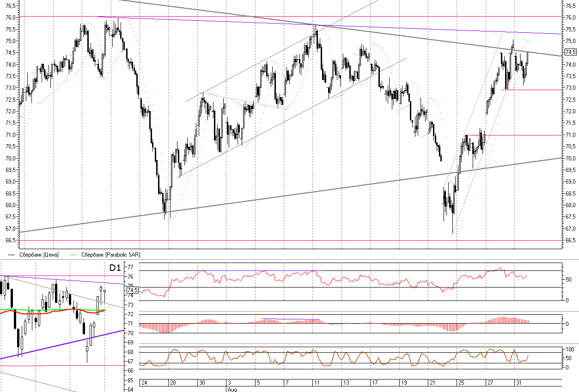Click the 70 label on D1 mini chart axis
Image resolution: width=579 pixels, height=392 pixels.
point(130,333)
